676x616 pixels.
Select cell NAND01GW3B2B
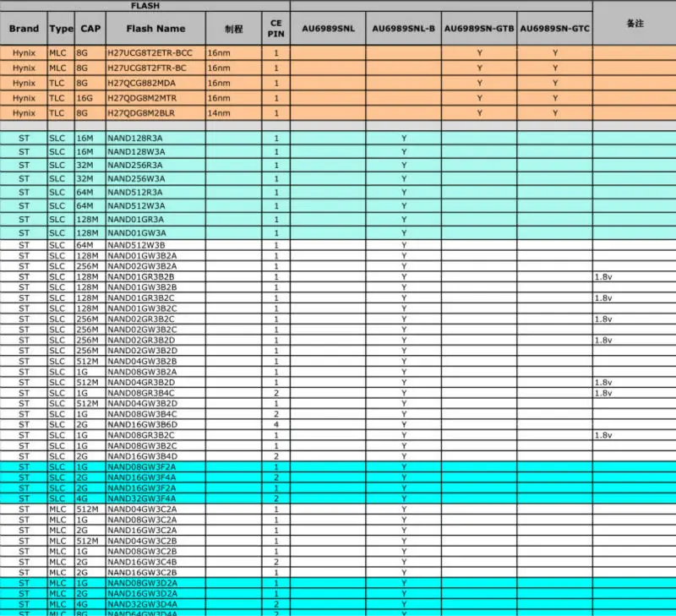(x=155, y=287)
